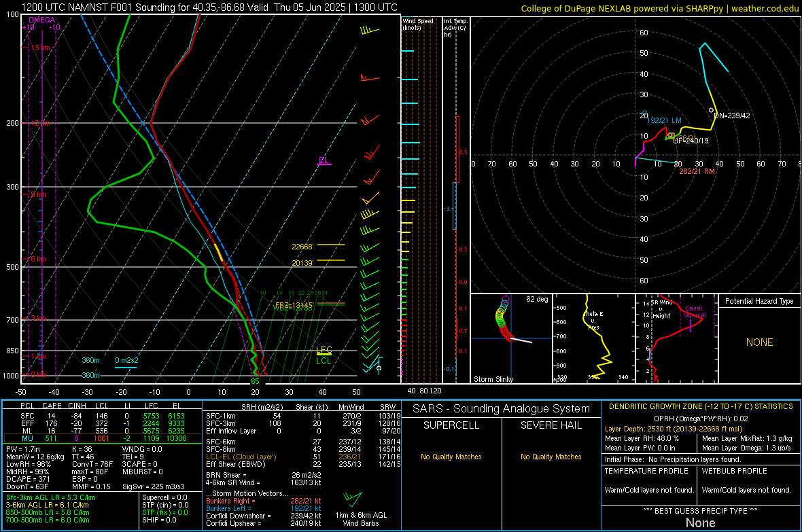Click the Eff Shear (EBWD) row
This screenshot has width=802, height=532.
(303, 465)
